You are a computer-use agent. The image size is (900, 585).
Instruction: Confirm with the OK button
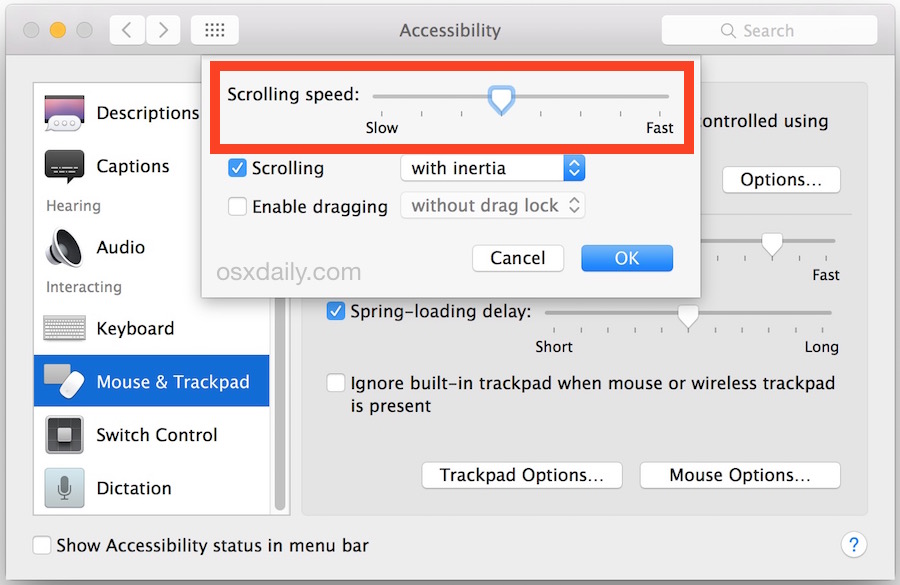(627, 258)
